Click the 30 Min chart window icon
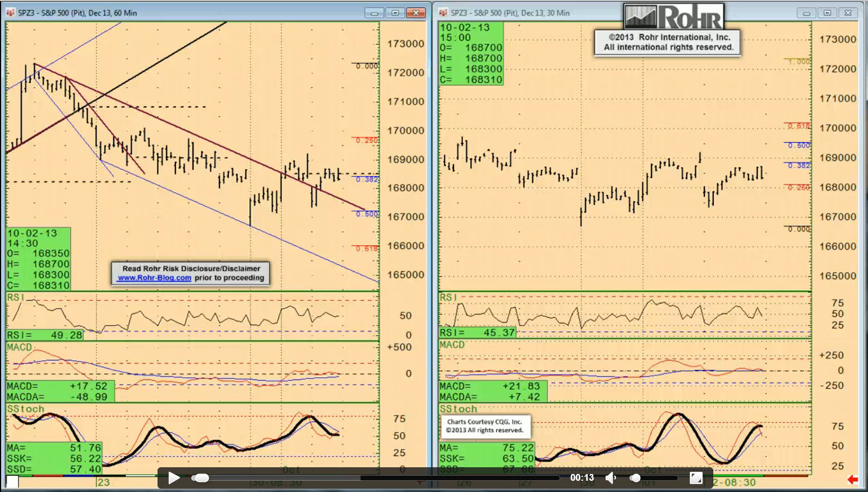 (443, 12)
